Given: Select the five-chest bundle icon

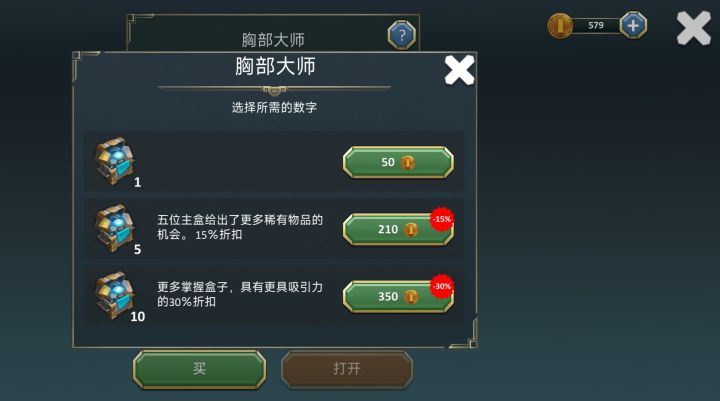Looking at the screenshot, I should pos(115,228).
